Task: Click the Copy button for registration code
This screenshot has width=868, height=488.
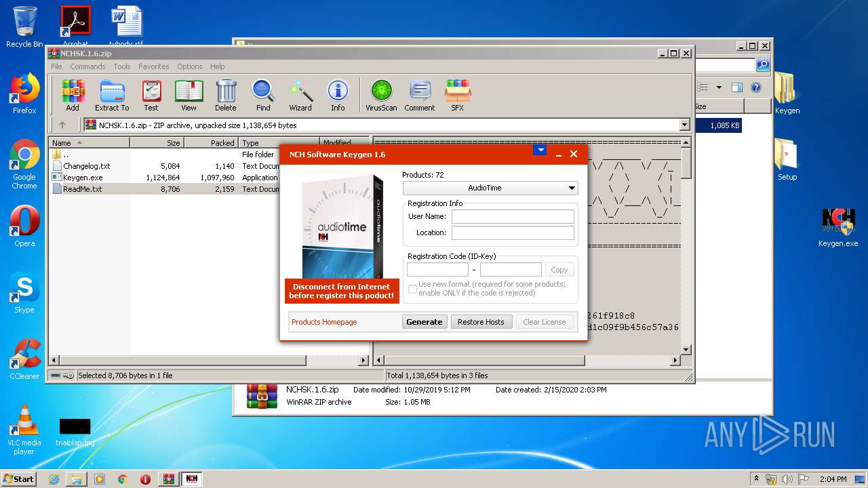Action: tap(559, 269)
